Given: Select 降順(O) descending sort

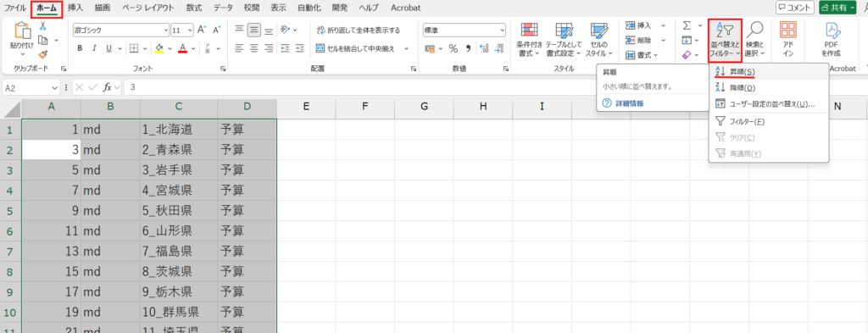Looking at the screenshot, I should [768, 87].
